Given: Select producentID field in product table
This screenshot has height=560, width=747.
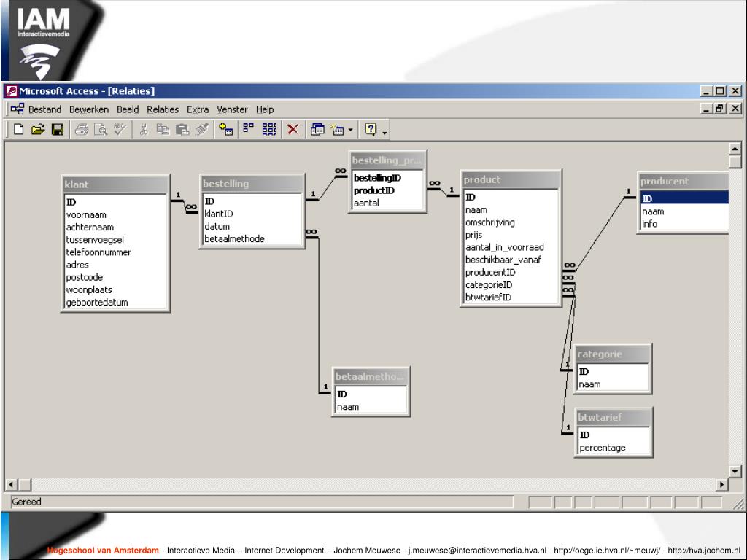Looking at the screenshot, I should tap(511, 273).
